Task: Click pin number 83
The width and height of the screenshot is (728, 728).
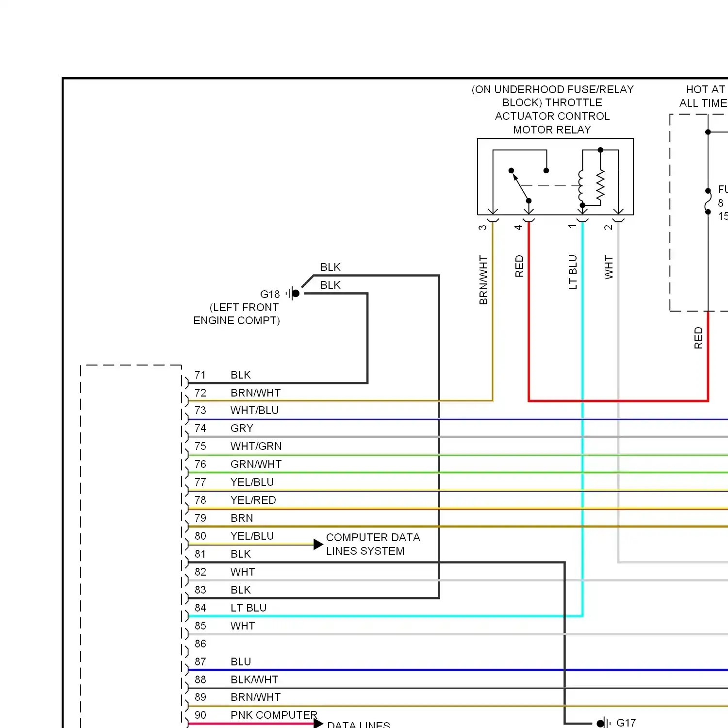Action: [200, 590]
